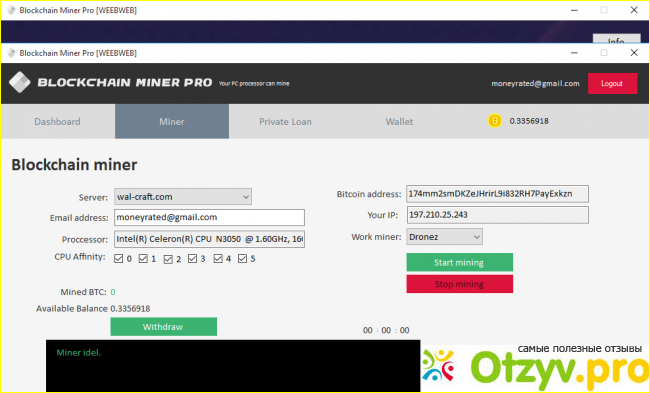This screenshot has width=650, height=393.
Task: Click the app icon in the front title bar
Action: [x=11, y=53]
